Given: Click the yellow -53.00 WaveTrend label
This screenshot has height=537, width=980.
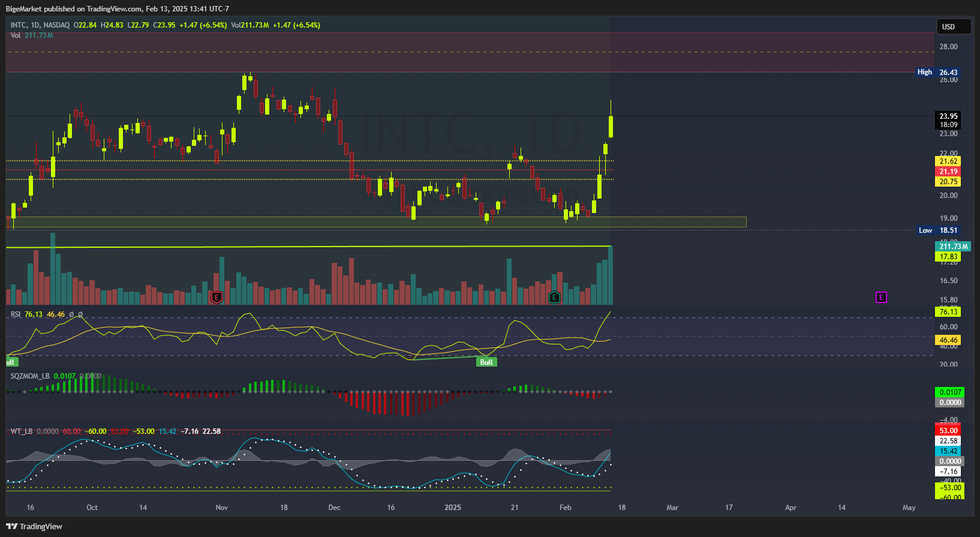Looking at the screenshot, I should (950, 488).
